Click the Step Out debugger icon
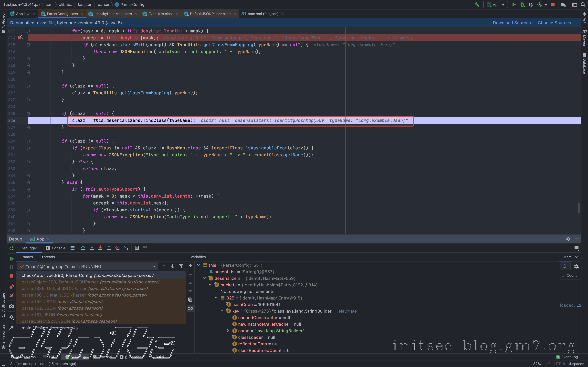The image size is (588, 367). (109, 248)
